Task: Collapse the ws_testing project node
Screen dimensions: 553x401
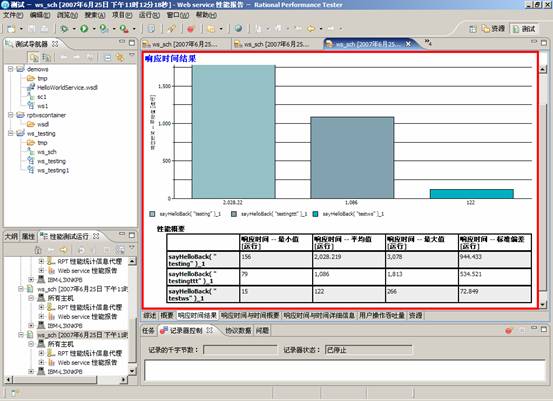Action: pyautogui.click(x=11, y=133)
